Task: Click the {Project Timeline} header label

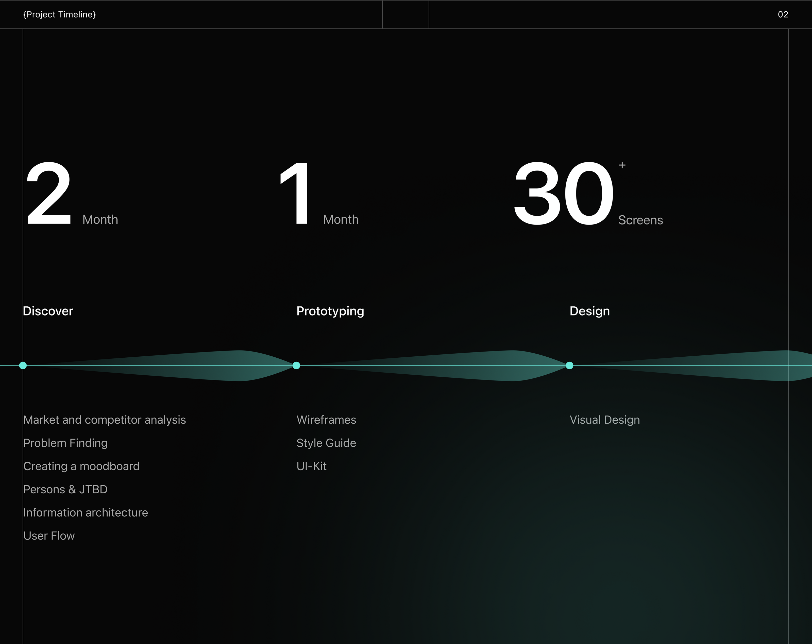Action: click(60, 15)
